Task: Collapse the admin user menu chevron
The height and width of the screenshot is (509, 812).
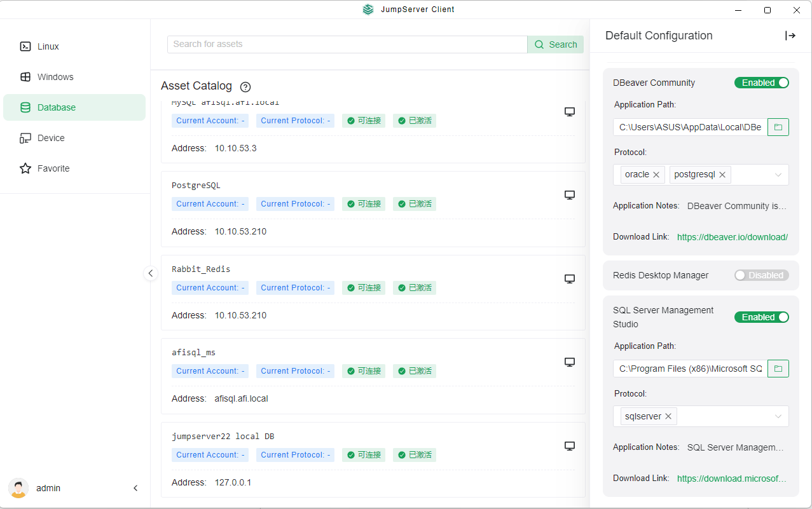Action: pyautogui.click(x=135, y=488)
